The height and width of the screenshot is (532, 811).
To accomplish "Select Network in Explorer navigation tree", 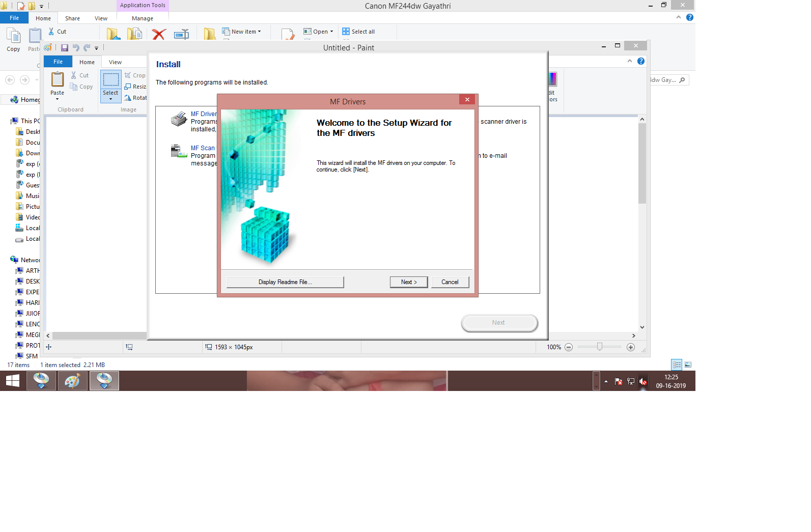I will (x=25, y=260).
